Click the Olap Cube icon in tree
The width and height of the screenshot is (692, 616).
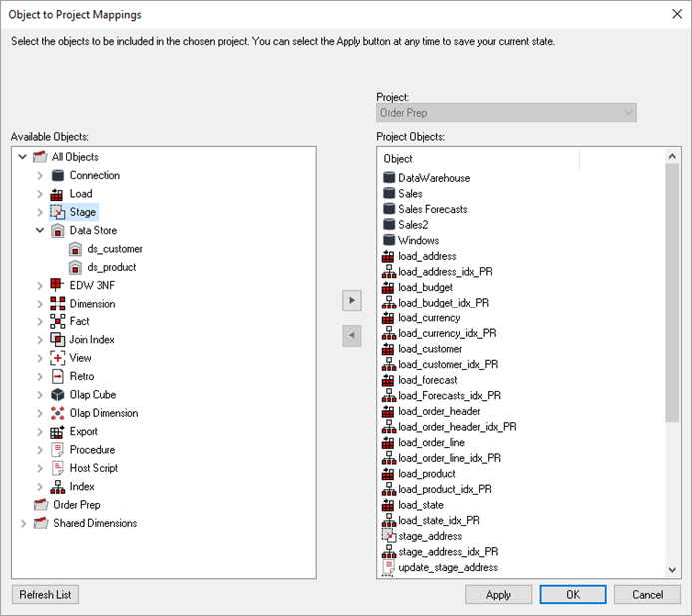click(x=58, y=395)
